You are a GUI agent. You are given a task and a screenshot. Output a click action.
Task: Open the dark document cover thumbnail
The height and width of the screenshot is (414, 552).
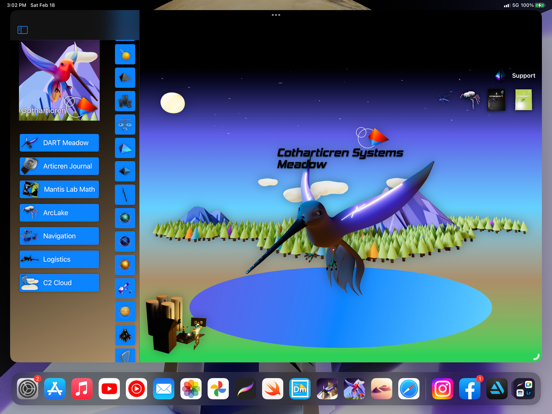[496, 100]
